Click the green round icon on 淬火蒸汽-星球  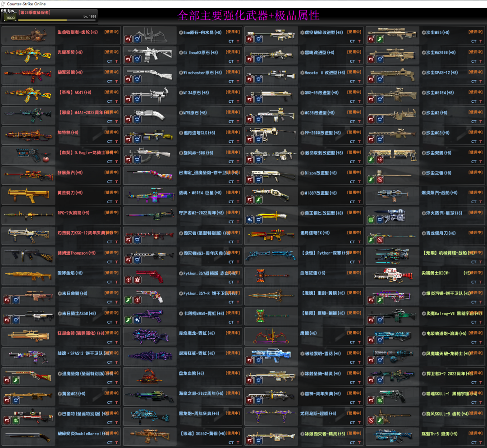coord(371,220)
